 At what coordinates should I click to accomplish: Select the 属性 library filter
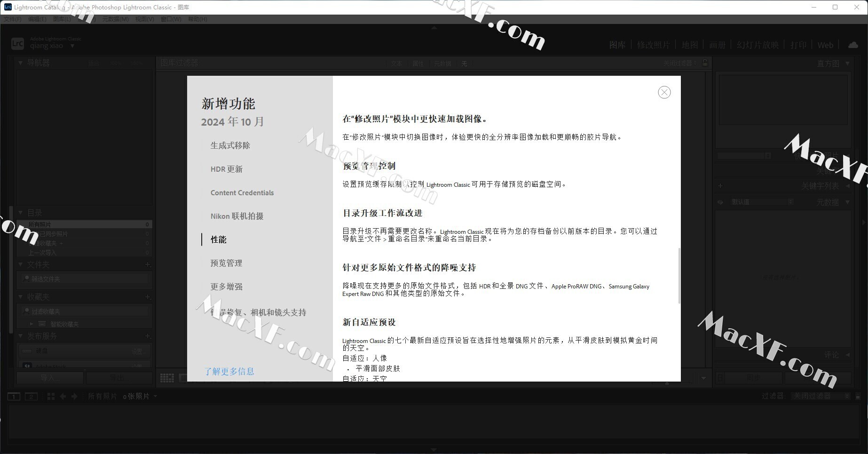click(x=418, y=64)
